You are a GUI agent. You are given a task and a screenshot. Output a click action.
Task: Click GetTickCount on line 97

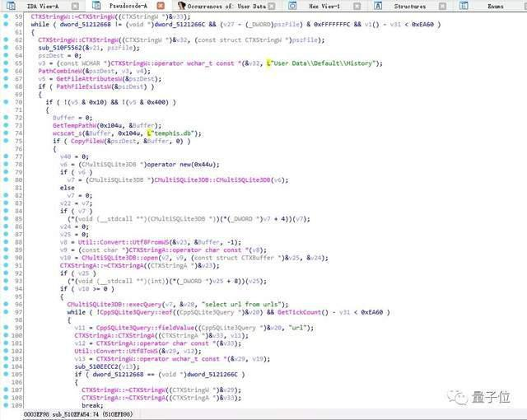[299, 312]
